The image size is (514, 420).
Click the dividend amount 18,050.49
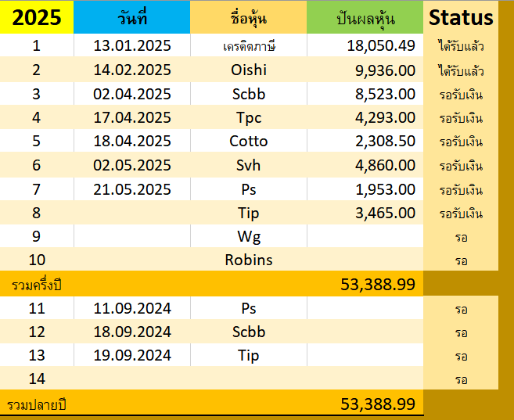pos(365,45)
